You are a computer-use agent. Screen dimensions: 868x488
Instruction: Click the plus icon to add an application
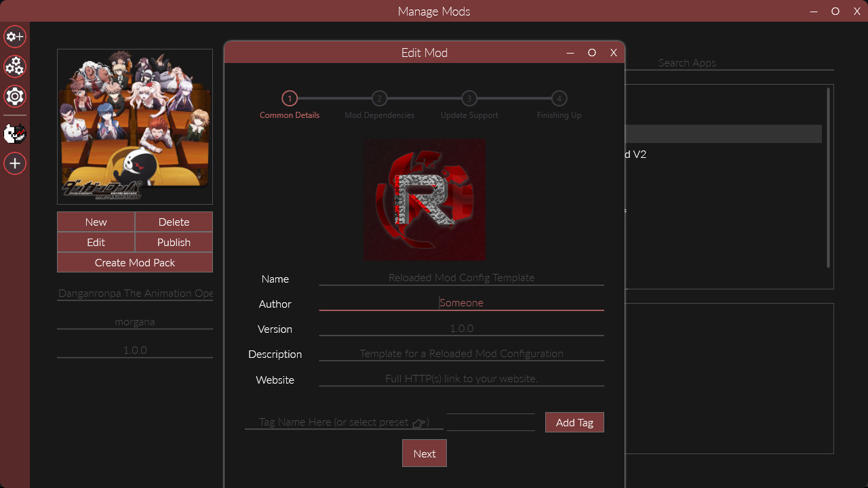(x=14, y=163)
